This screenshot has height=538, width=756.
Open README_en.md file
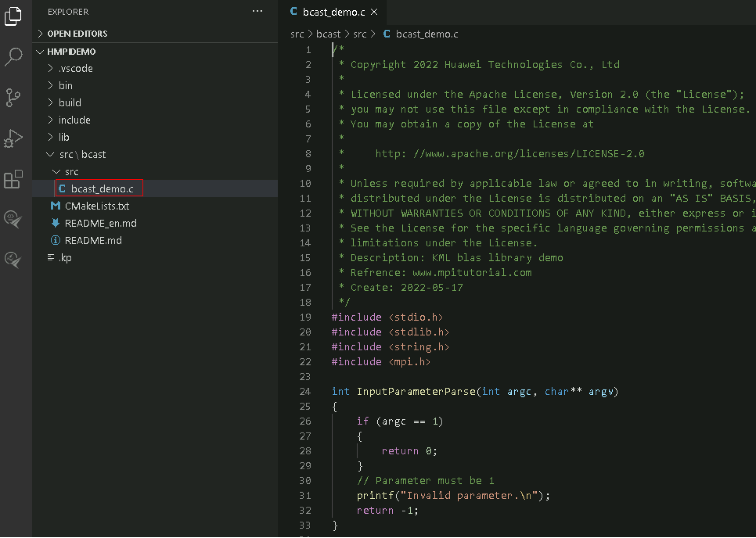[100, 223]
